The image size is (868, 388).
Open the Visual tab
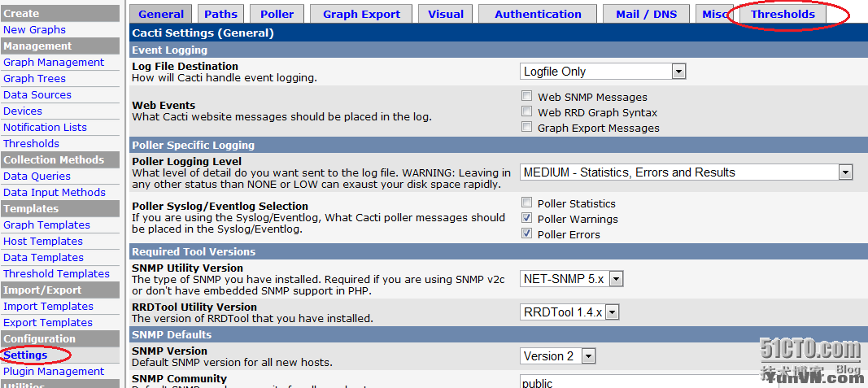click(x=446, y=15)
